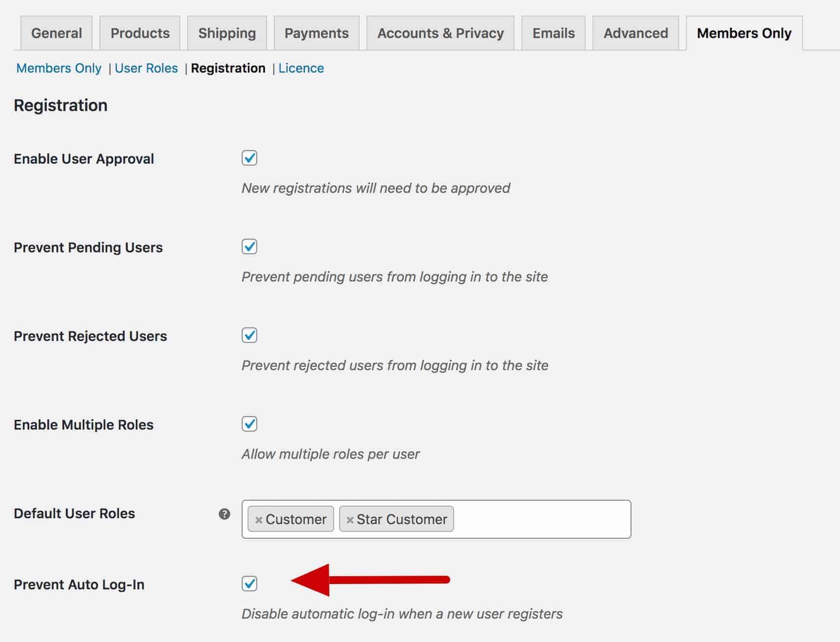Open the Members Only section link
840x642 pixels.
pos(58,68)
